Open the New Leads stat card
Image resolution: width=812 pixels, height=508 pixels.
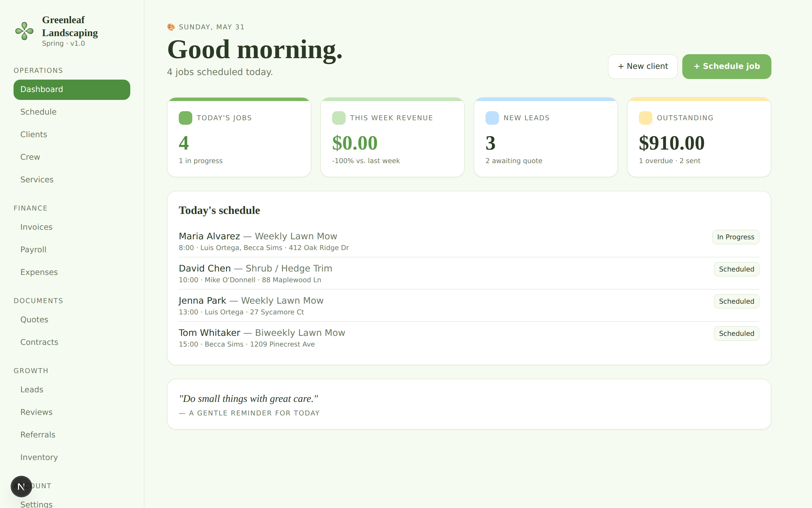(x=546, y=137)
